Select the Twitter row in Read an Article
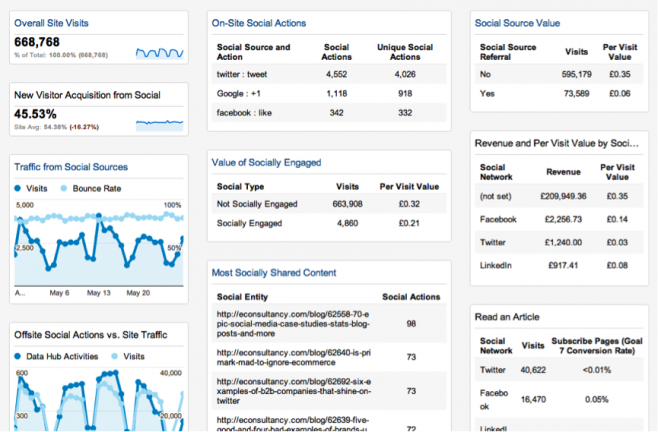Screen dimensions: 658x432 (x=559, y=370)
